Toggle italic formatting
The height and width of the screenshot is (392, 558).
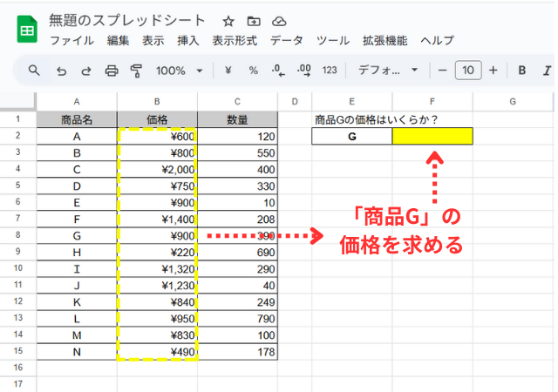pyautogui.click(x=548, y=71)
